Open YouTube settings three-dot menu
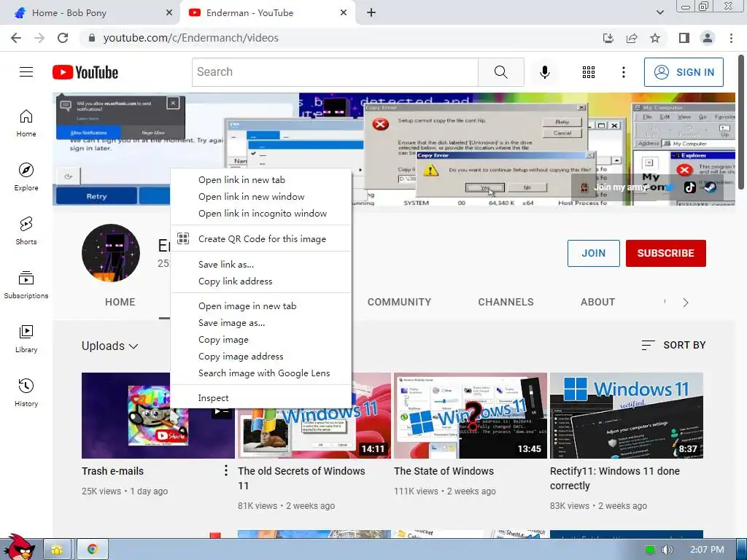This screenshot has height=560, width=747. [x=623, y=72]
